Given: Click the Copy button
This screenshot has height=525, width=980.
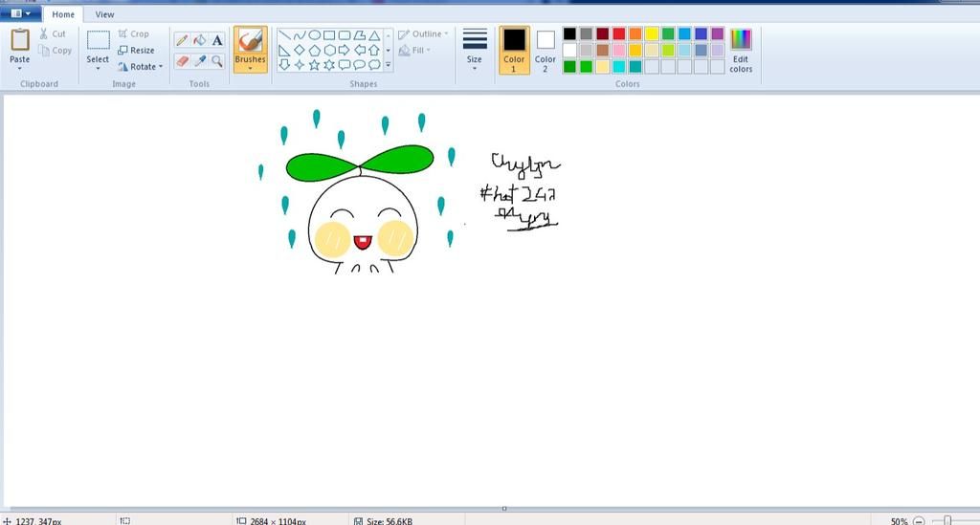Looking at the screenshot, I should pos(55,50).
